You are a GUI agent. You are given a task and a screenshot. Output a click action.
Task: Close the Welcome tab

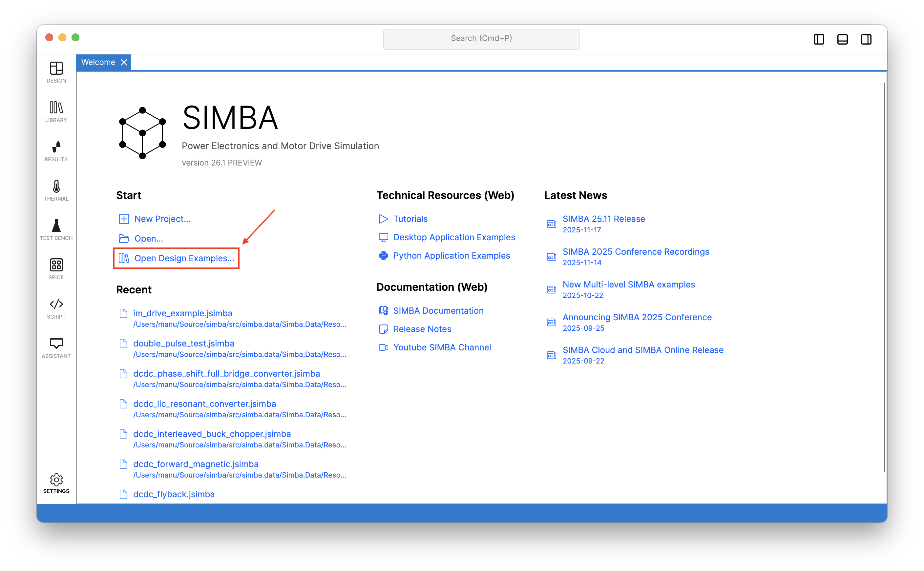coord(124,62)
